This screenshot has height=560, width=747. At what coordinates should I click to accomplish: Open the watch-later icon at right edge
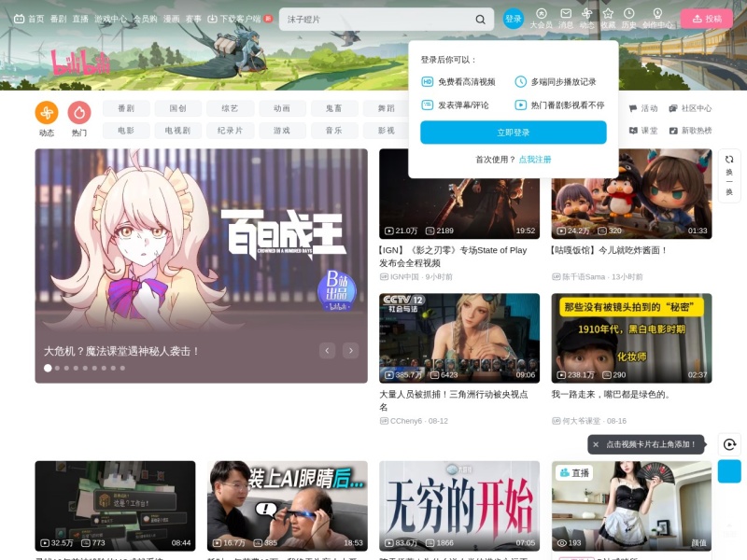point(729,444)
